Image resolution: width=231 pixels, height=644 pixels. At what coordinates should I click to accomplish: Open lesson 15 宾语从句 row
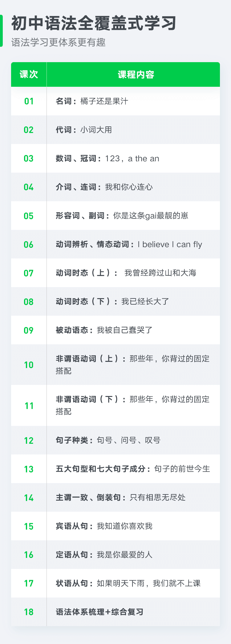(x=115, y=526)
